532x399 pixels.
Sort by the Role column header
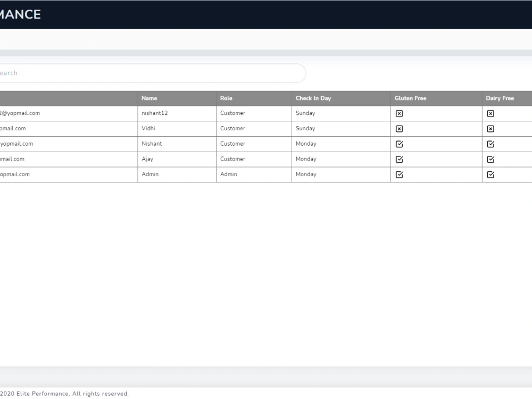(254, 98)
